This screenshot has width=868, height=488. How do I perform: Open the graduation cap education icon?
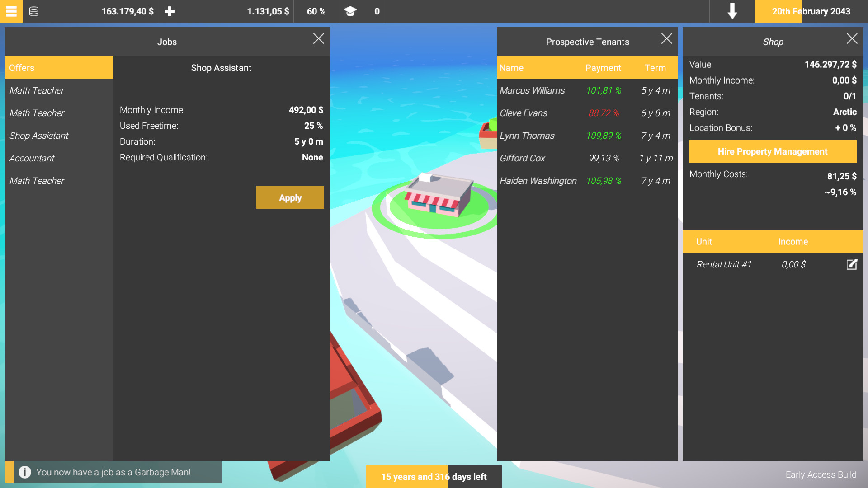[350, 11]
